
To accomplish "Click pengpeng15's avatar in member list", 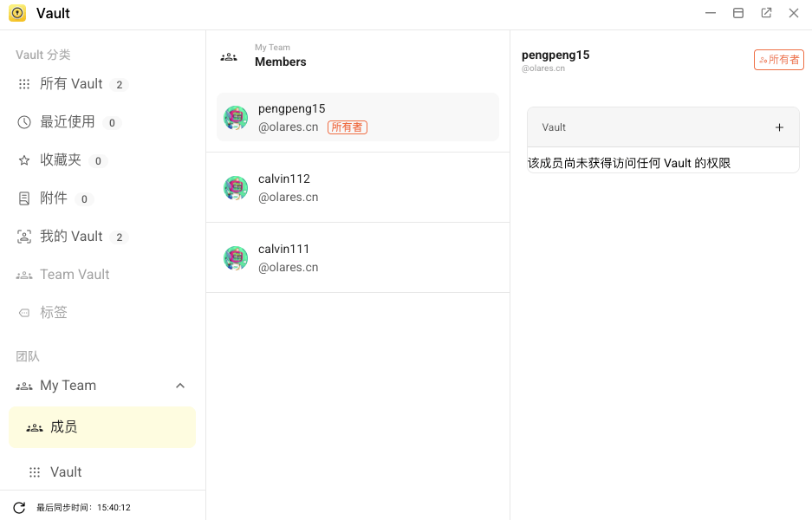I will pos(236,118).
